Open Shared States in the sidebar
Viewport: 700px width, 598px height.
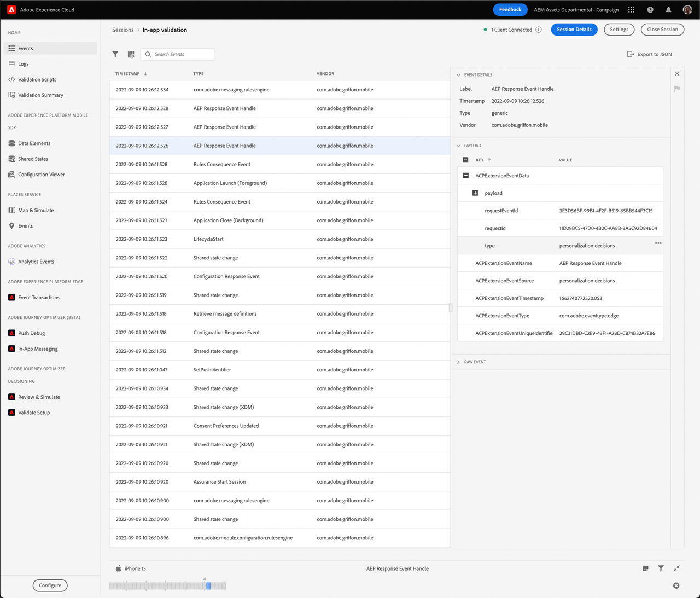coord(50,159)
